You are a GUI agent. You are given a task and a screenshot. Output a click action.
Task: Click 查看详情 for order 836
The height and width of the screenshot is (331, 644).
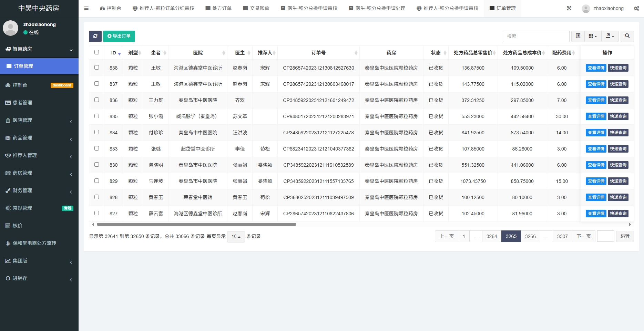click(x=596, y=100)
